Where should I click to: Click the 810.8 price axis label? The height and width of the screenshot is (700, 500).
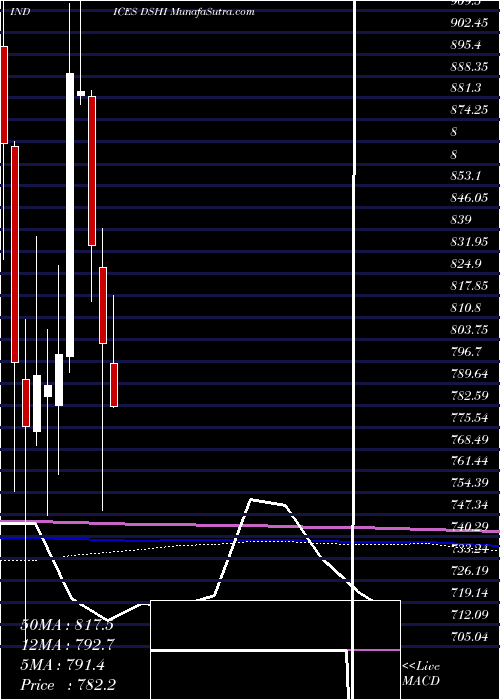coord(466,308)
